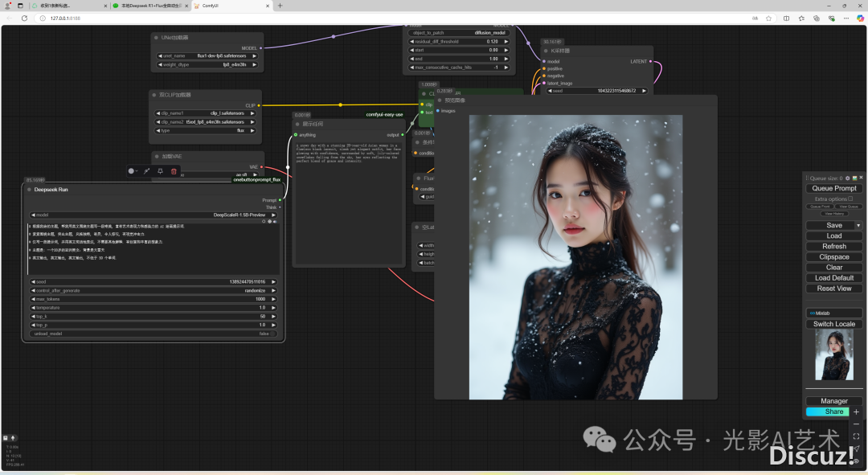Screen dimensions: 868x475
Task: Open control_after_generate selector
Action: point(154,291)
